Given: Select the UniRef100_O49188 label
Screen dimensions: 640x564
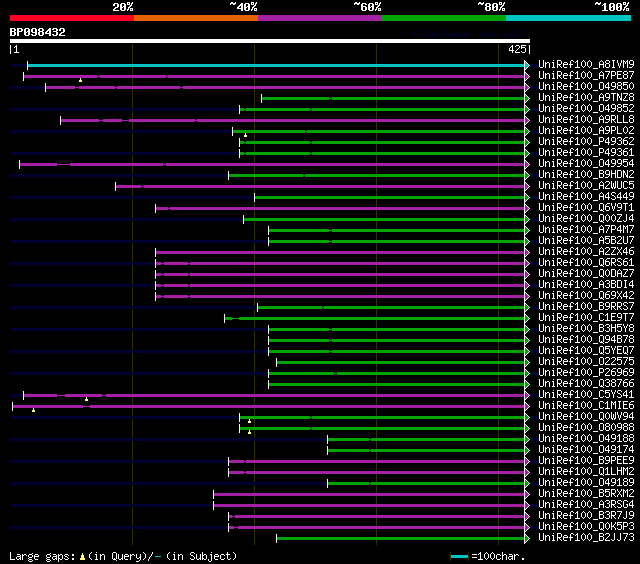Looking at the screenshot, I should point(586,439).
